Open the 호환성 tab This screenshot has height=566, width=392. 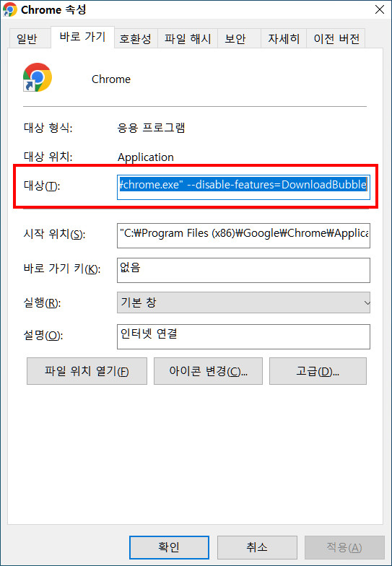[136, 39]
